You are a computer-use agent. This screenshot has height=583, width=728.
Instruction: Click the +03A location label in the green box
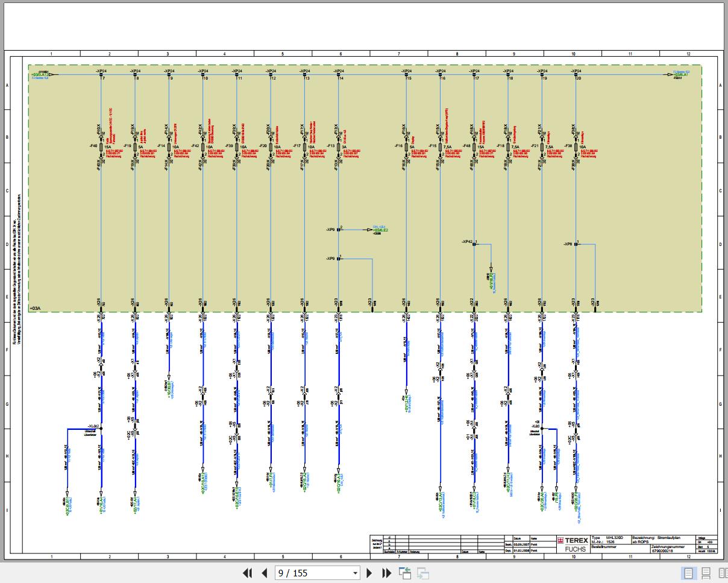click(35, 308)
